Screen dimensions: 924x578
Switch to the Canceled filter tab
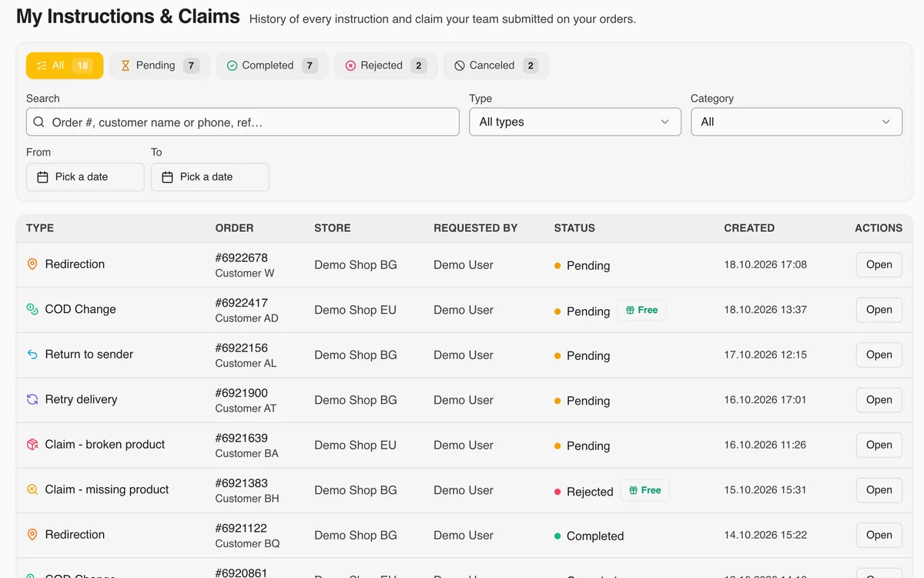pyautogui.click(x=496, y=66)
